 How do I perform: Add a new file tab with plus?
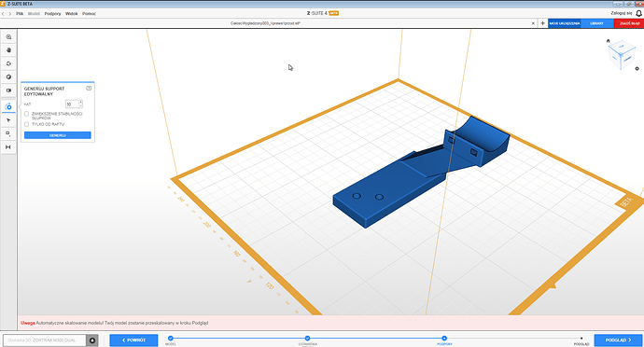(542, 23)
